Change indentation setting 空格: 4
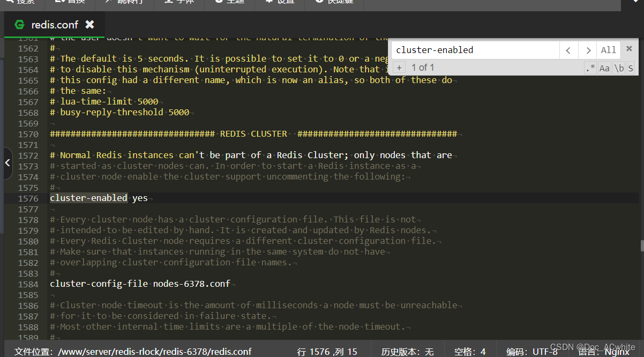This screenshot has height=357, width=644. pos(470,352)
